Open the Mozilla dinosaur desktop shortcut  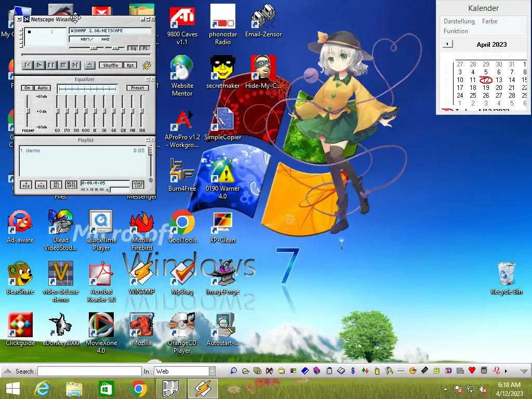click(142, 329)
